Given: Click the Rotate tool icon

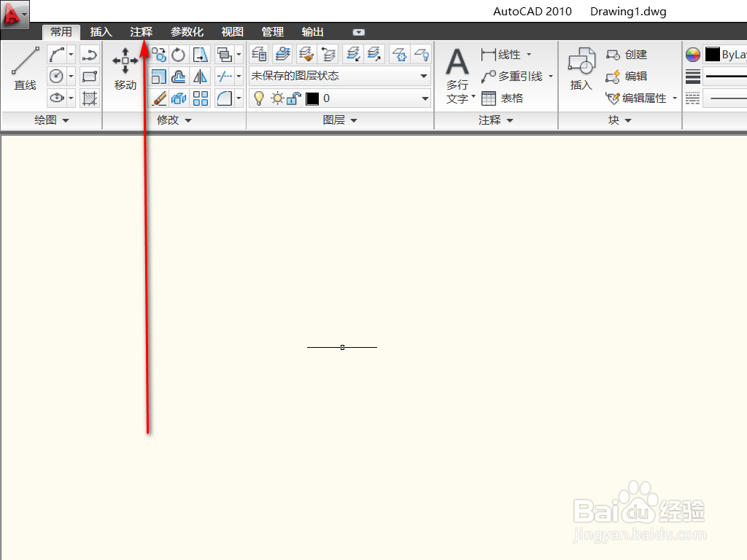Looking at the screenshot, I should pyautogui.click(x=179, y=55).
